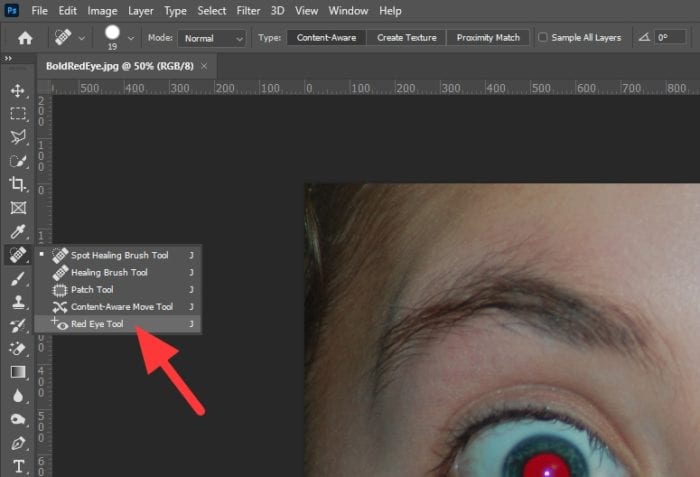This screenshot has width=700, height=477.
Task: Select the Spot Healing Brush toolbar icon
Action: click(18, 255)
